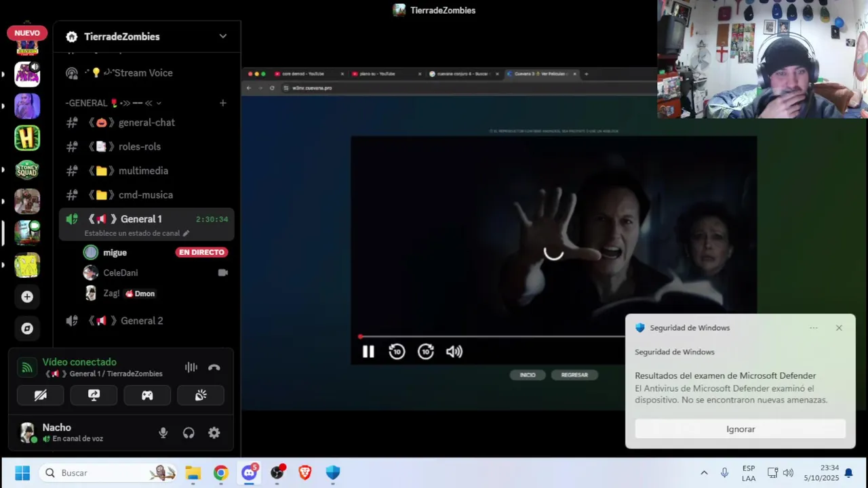Create a channel with GENERAL plus icon
The width and height of the screenshot is (868, 488).
(222, 103)
